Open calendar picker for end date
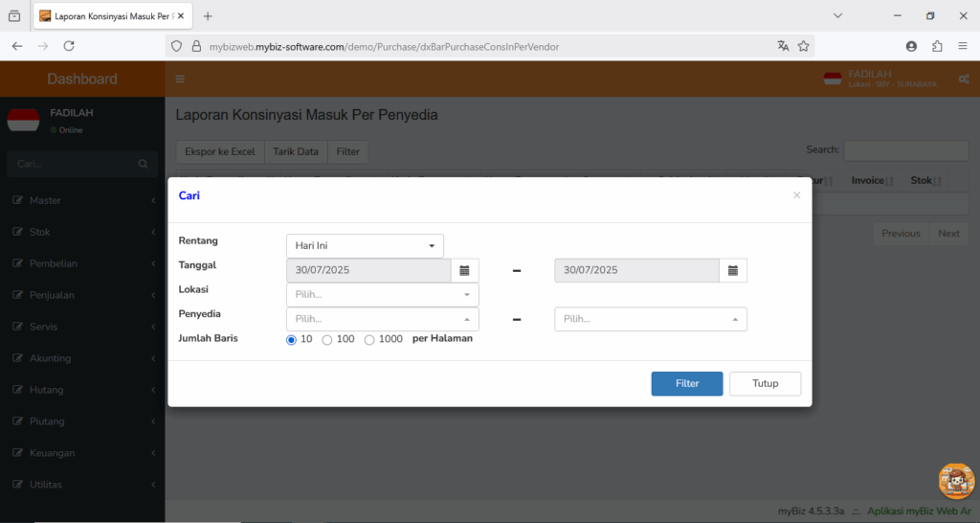 coord(733,270)
